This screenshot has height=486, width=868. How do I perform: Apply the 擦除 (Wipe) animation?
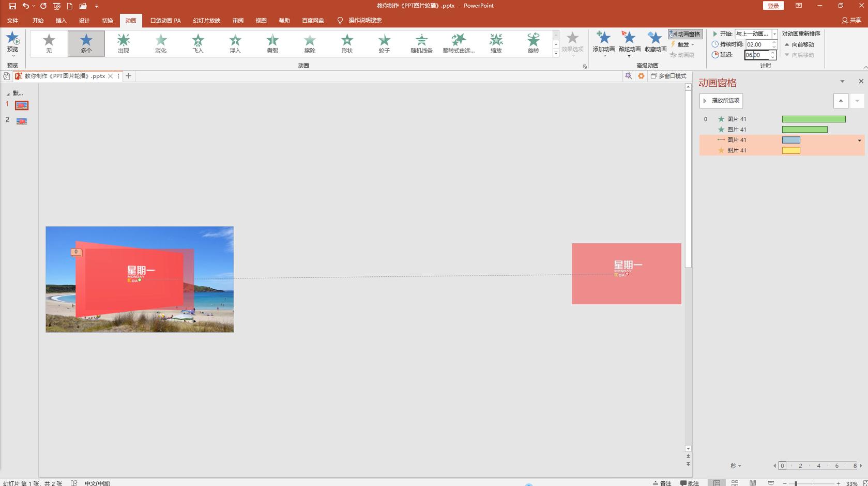coord(310,43)
